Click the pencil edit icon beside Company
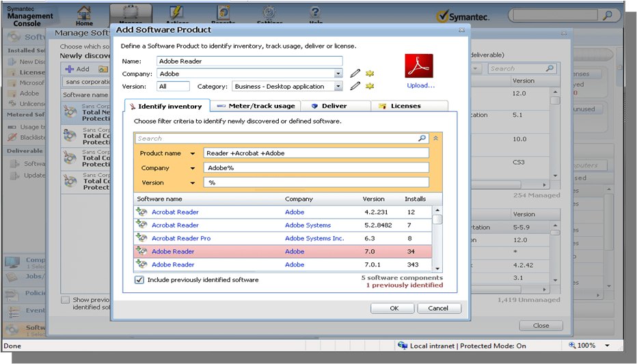Screen dimensions: 637x364 coord(355,74)
